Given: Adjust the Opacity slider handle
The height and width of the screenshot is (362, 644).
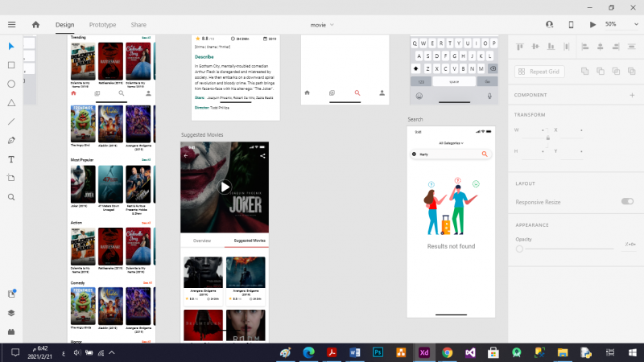Looking at the screenshot, I should pos(519,249).
